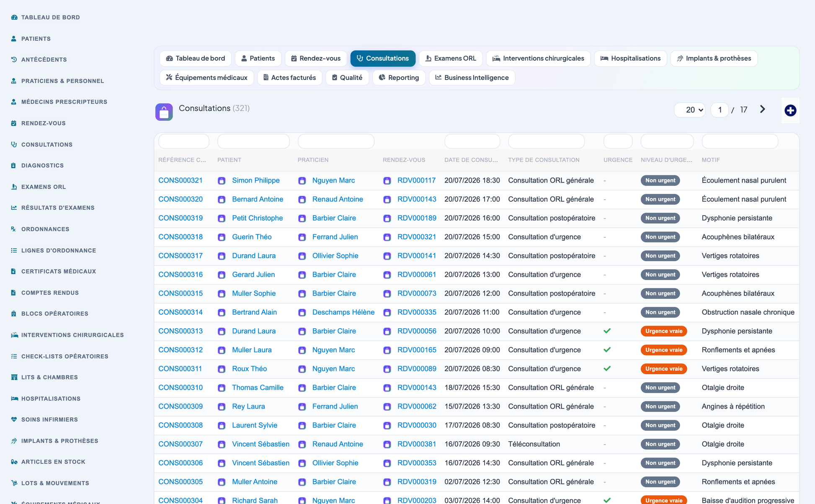Click rendez-vous icon beside RDV000056
The width and height of the screenshot is (815, 504).
[387, 332]
